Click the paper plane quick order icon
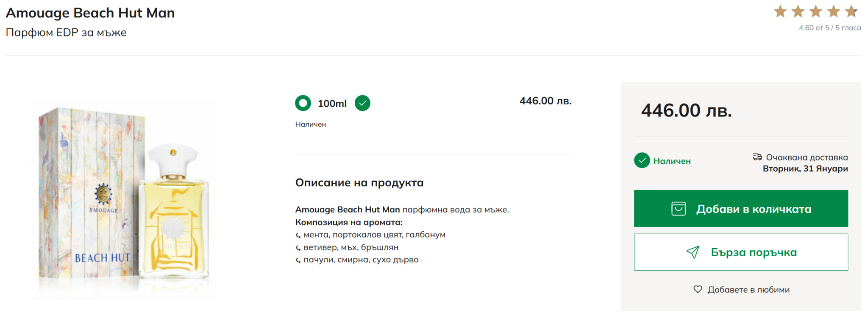This screenshot has width=868, height=319. click(693, 252)
